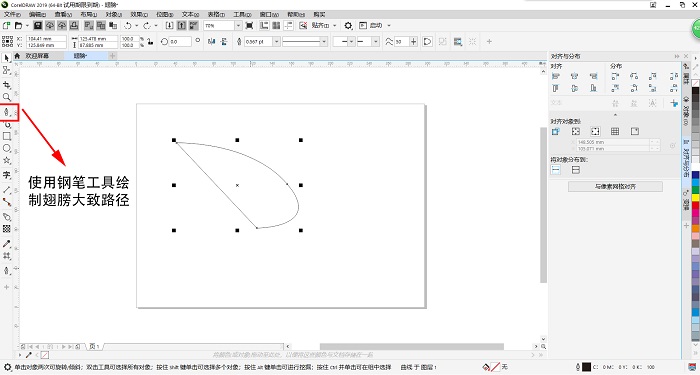The width and height of the screenshot is (700, 375).
Task: Click the 启动 launch button
Action: coord(375,25)
